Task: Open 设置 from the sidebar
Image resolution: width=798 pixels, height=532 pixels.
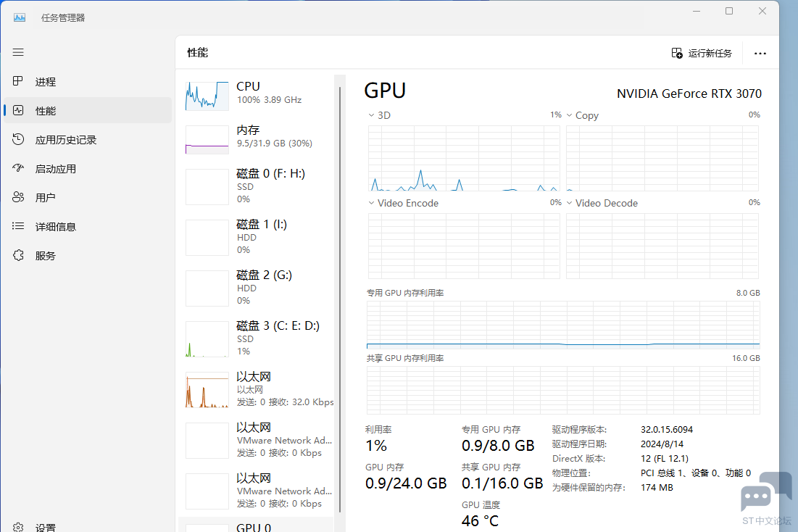Action: (x=45, y=528)
